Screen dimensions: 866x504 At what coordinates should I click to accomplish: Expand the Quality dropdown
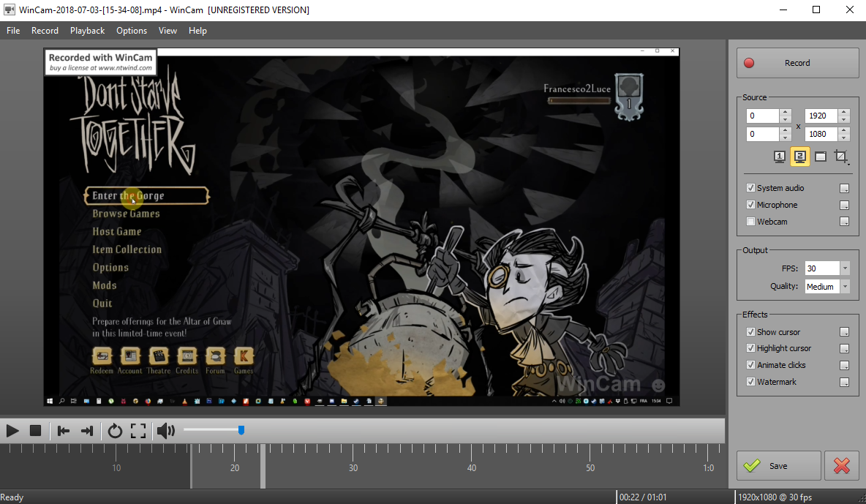click(845, 286)
